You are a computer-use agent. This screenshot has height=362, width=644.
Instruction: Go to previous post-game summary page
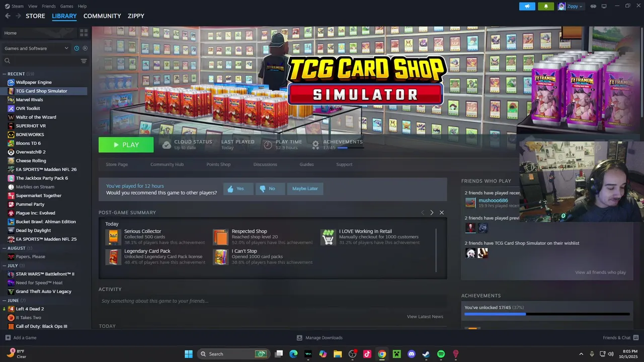pyautogui.click(x=422, y=213)
